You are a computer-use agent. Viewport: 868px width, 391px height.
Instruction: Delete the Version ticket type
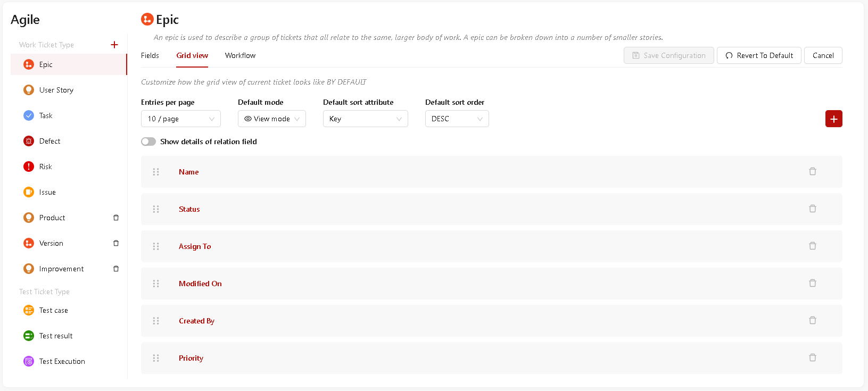click(x=116, y=243)
